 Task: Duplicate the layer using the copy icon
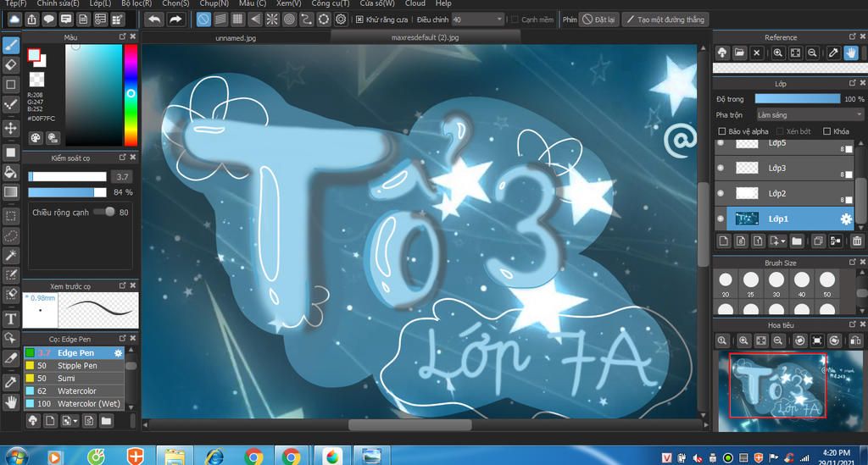[818, 241]
